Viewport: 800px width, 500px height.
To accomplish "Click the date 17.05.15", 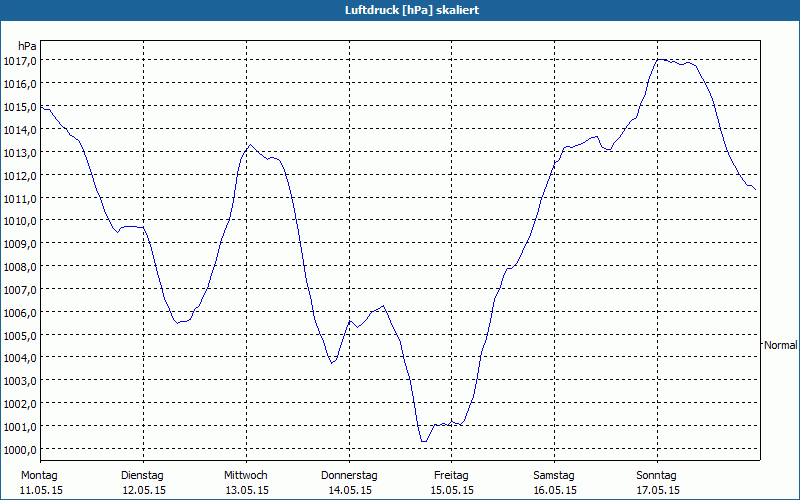I will tap(658, 491).
